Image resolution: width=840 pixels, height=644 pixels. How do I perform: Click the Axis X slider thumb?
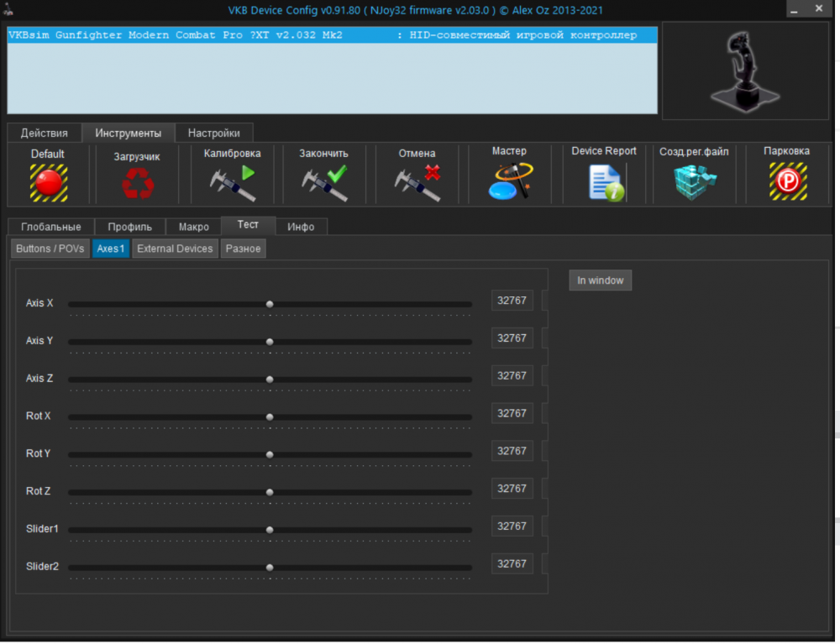(269, 303)
